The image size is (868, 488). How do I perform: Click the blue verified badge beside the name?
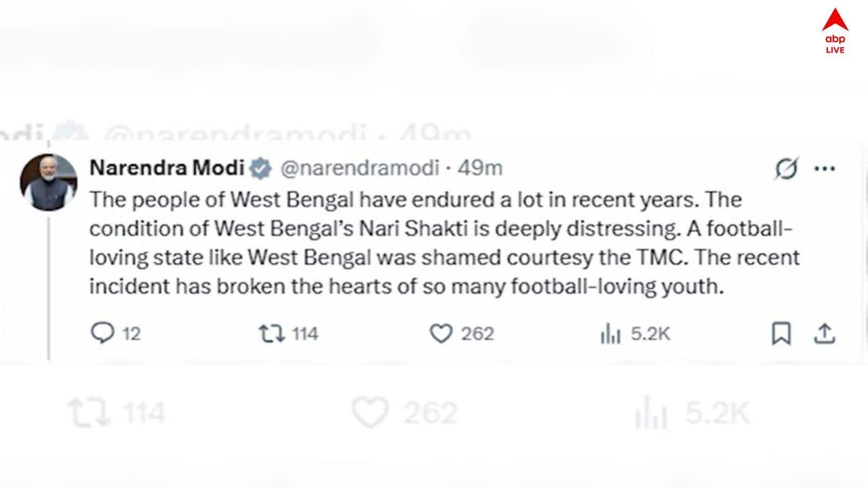(x=260, y=169)
